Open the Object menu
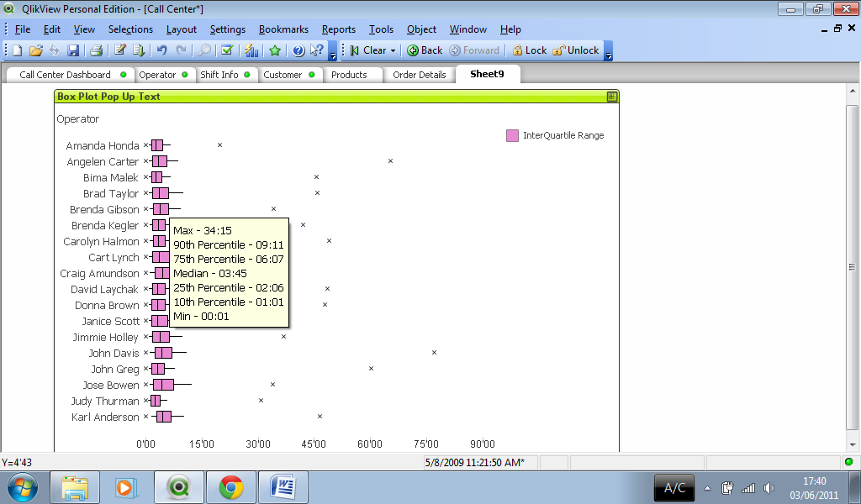The image size is (861, 504). 422,29
